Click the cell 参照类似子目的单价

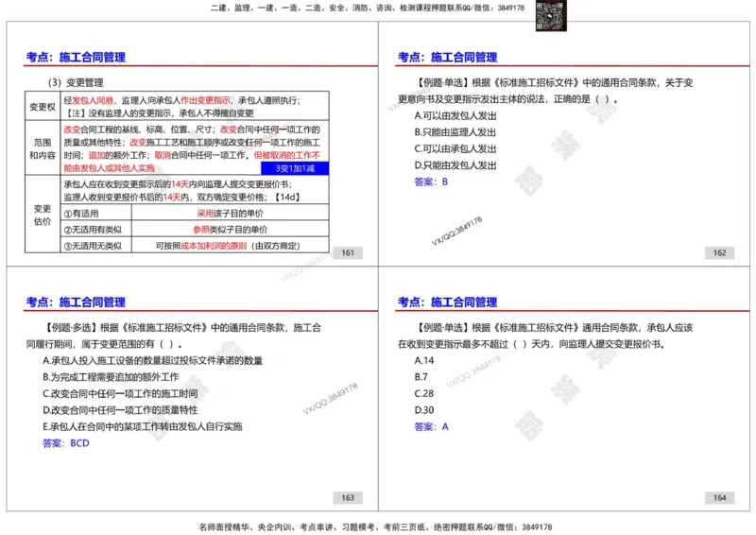click(231, 230)
